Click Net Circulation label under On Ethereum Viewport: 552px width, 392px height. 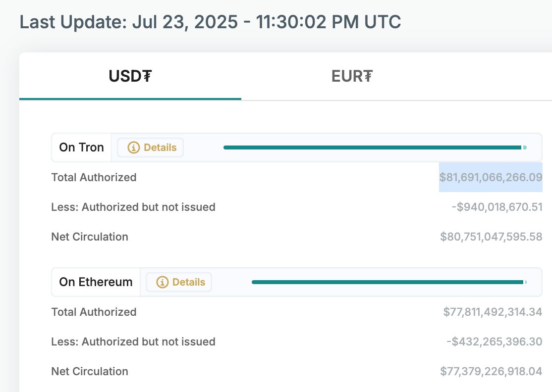coord(90,371)
